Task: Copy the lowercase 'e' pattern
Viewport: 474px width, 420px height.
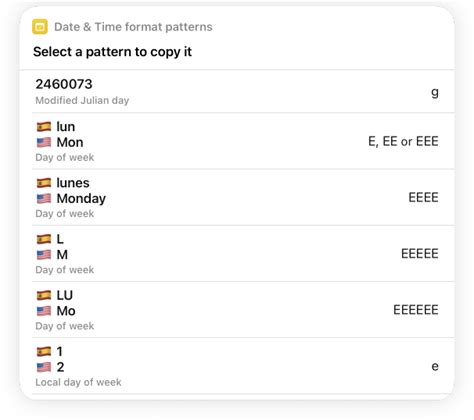Action: coord(435,366)
